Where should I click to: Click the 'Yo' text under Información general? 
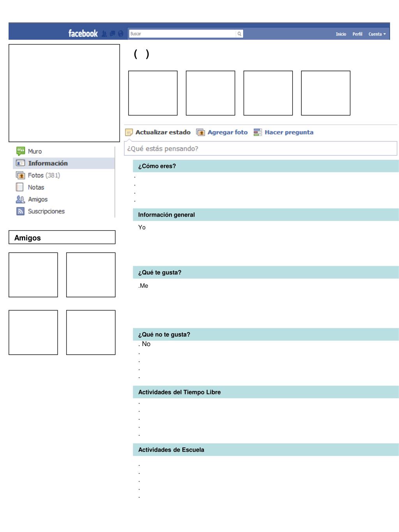pos(142,227)
